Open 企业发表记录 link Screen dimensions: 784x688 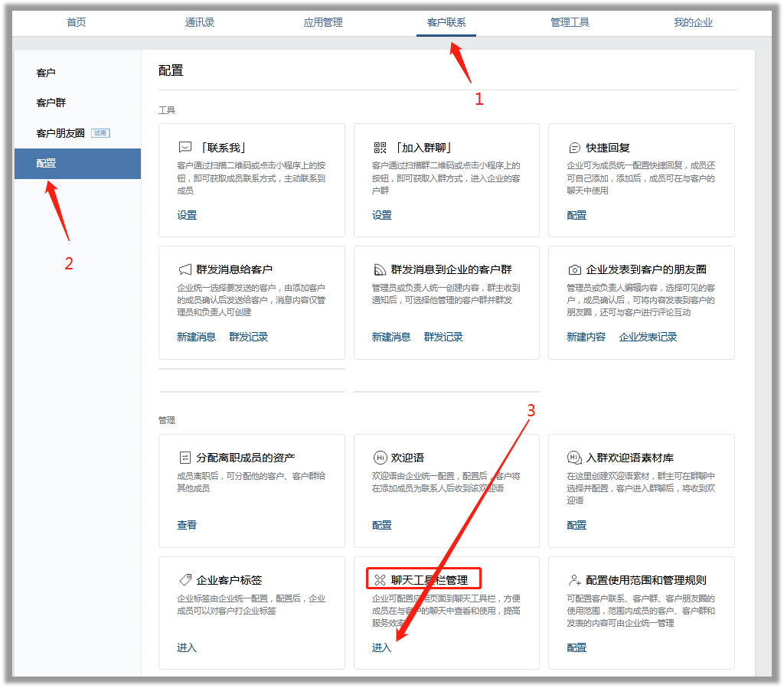648,337
